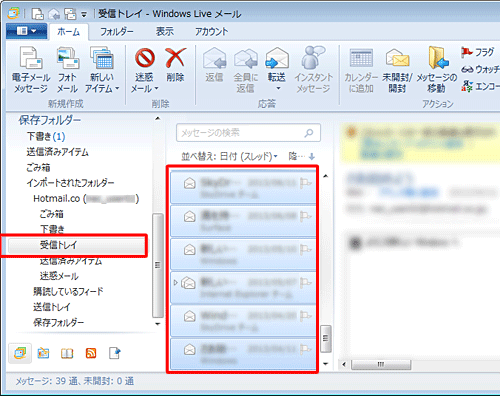Switch to the 表示 tab
Image resolution: width=500 pixels, height=396 pixels.
click(165, 32)
